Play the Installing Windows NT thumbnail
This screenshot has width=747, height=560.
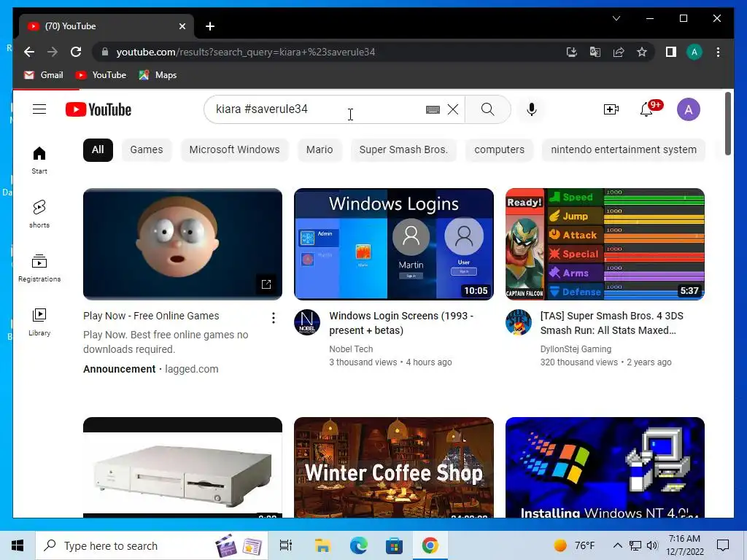click(605, 467)
